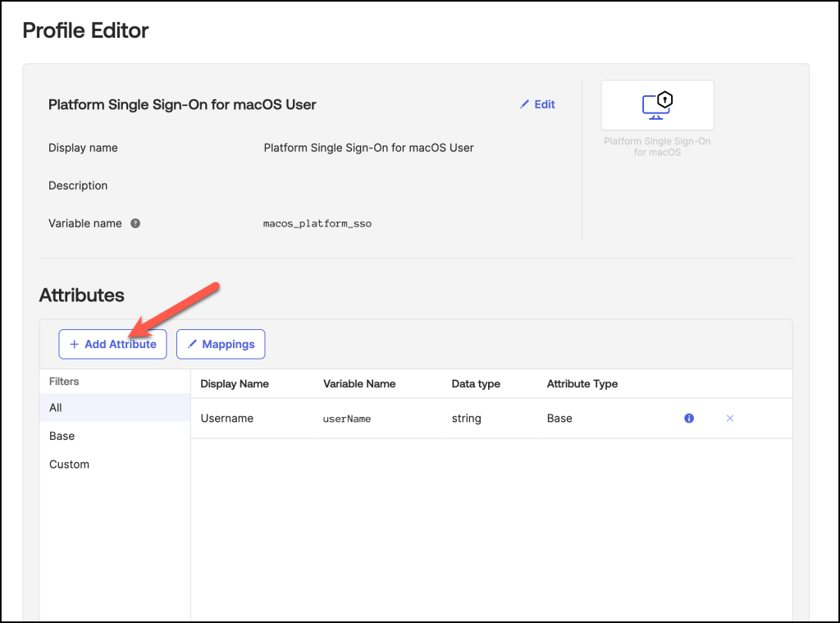Filter attributes by Custom
This screenshot has width=840, height=623.
pos(69,465)
